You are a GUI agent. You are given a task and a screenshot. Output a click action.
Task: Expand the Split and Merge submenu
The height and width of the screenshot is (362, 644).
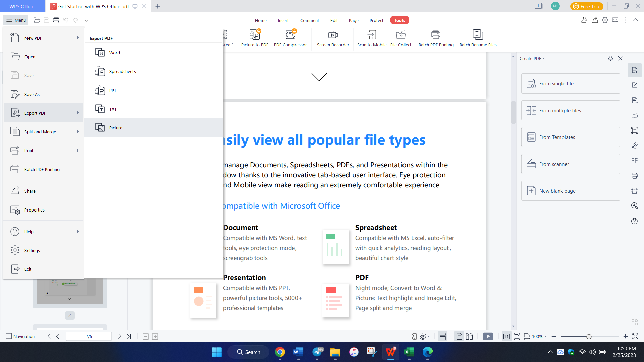(x=43, y=132)
